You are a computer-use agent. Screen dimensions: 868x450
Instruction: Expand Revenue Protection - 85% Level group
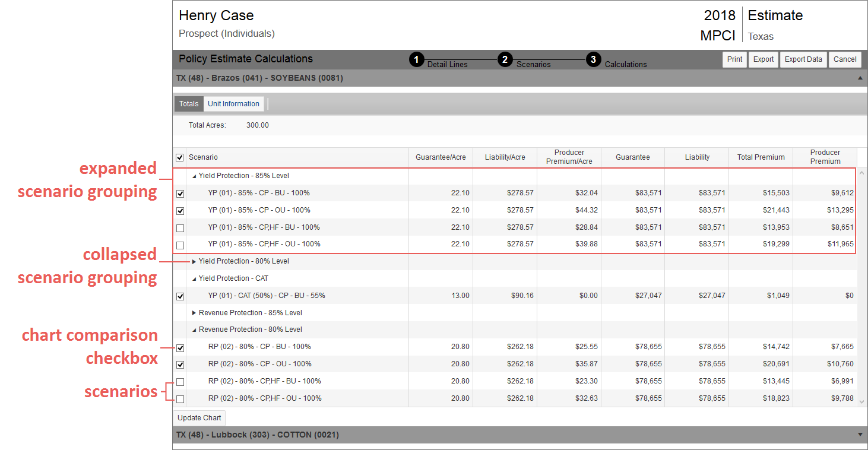pos(194,313)
